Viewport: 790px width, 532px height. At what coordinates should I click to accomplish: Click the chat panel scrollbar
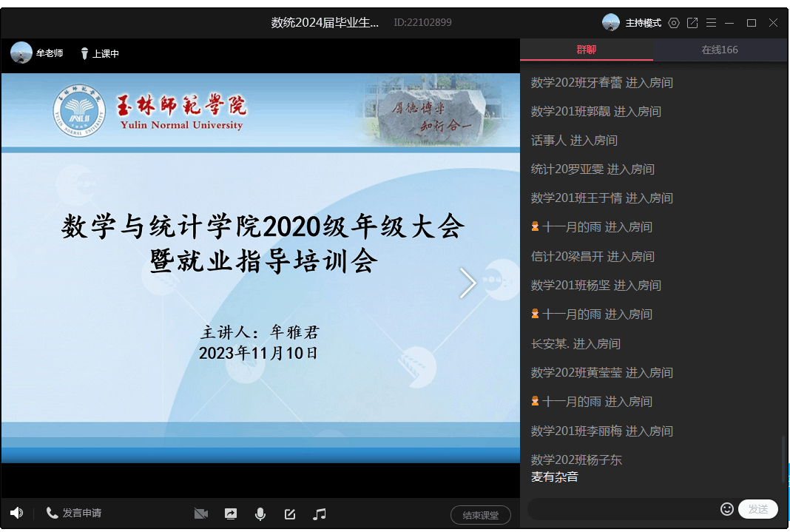coord(783,459)
